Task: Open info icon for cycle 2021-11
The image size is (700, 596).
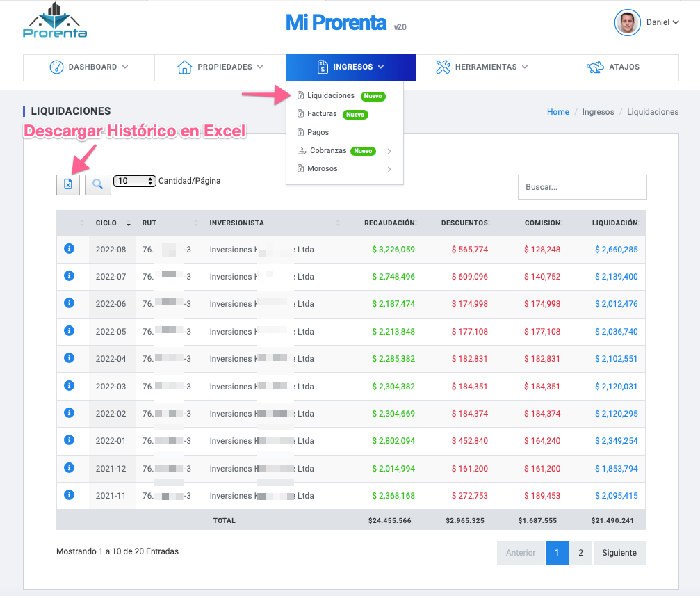Action: click(69, 494)
